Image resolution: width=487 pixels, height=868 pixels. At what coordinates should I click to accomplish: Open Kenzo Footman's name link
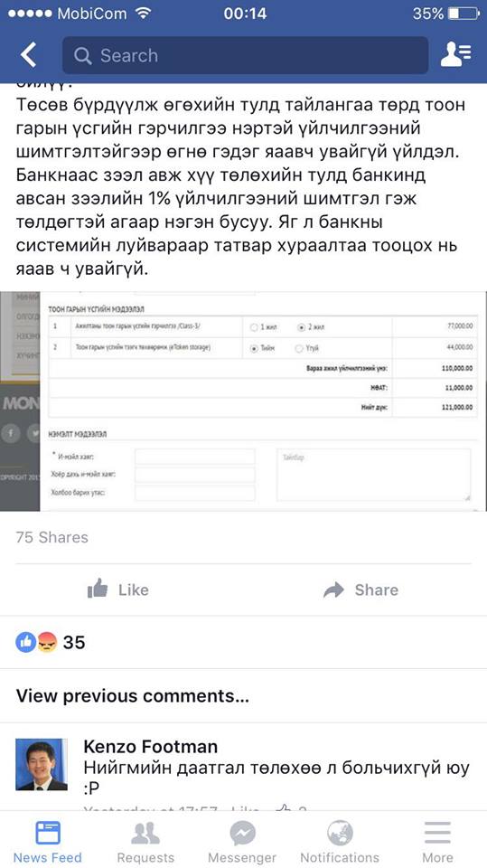tap(151, 747)
